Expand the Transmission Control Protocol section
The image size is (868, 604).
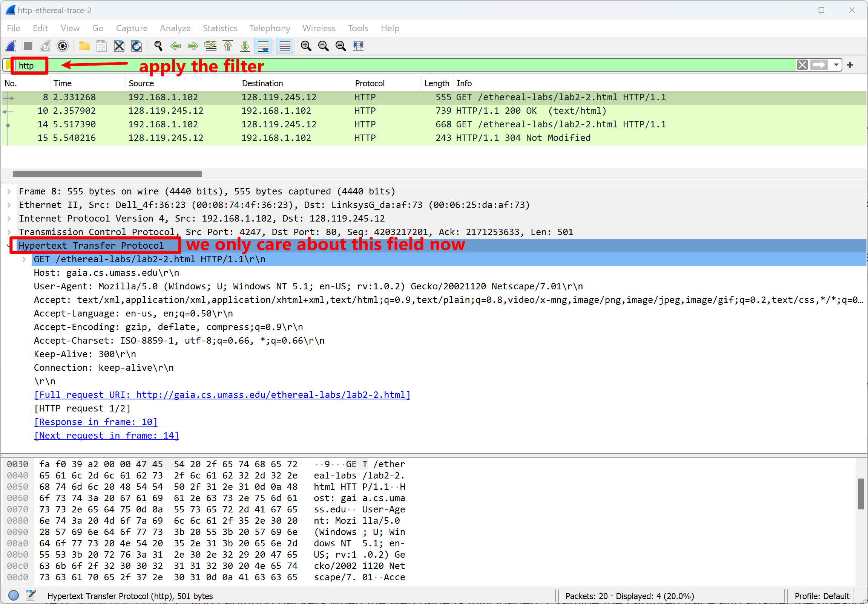pyautogui.click(x=8, y=232)
